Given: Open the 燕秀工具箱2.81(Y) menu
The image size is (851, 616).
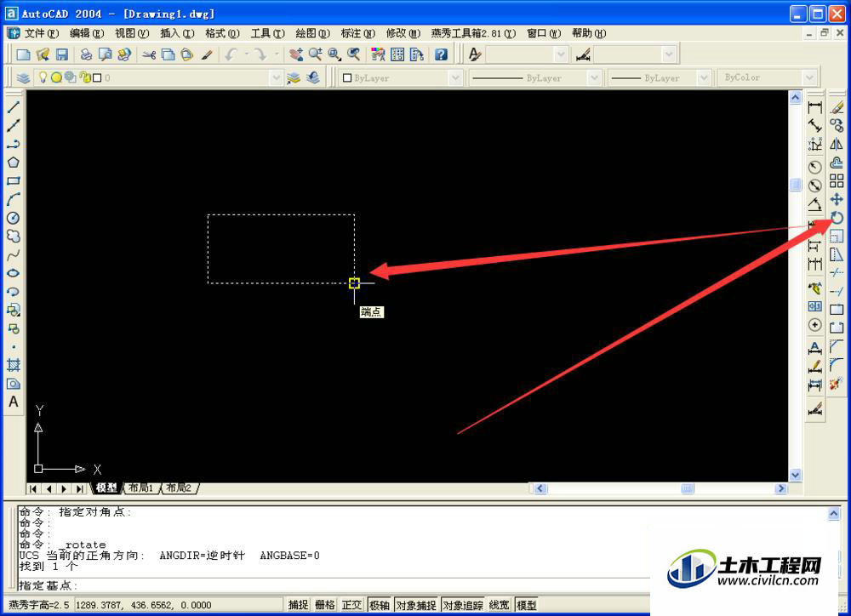Looking at the screenshot, I should 473,33.
